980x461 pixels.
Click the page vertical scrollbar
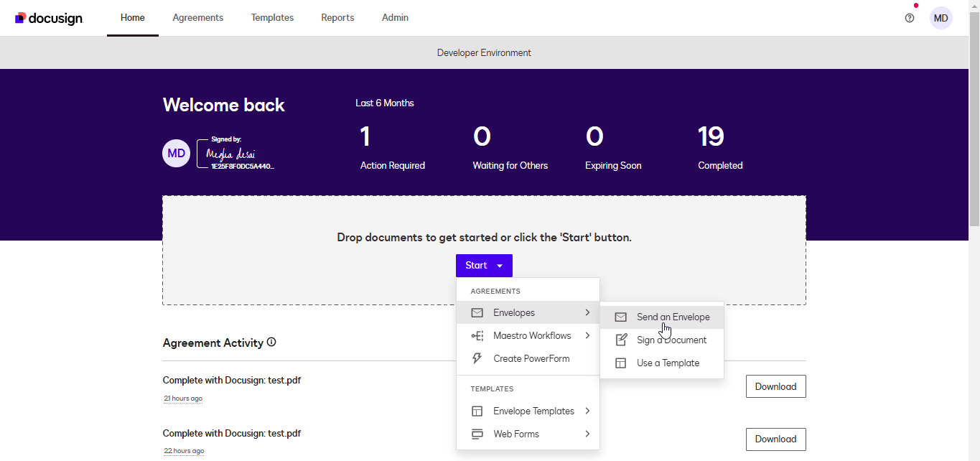coord(974,230)
